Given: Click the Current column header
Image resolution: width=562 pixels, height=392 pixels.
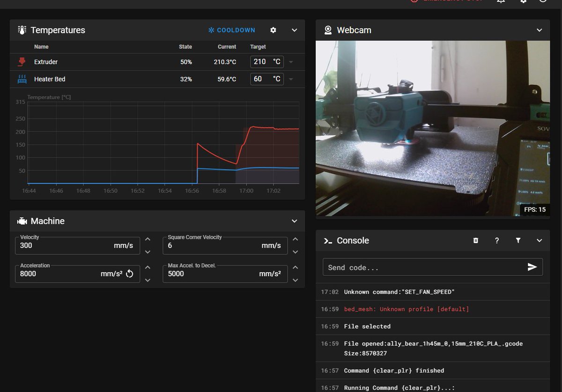Looking at the screenshot, I should click(227, 47).
